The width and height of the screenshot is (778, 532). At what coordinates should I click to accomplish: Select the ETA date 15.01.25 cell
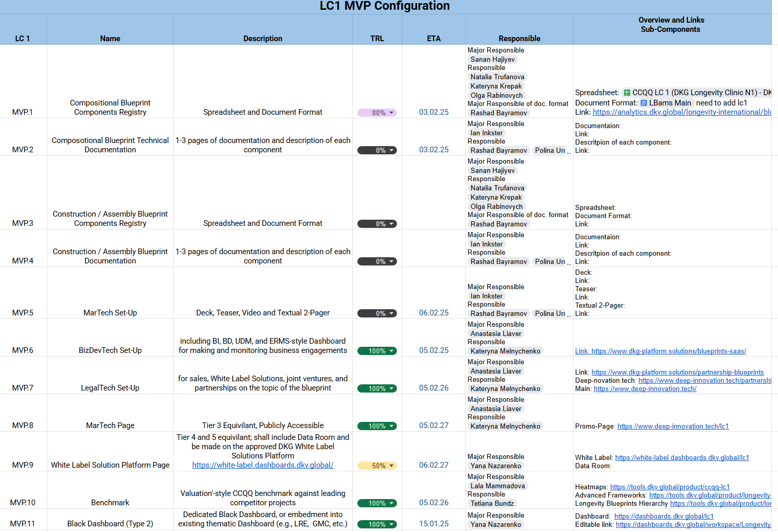(434, 524)
